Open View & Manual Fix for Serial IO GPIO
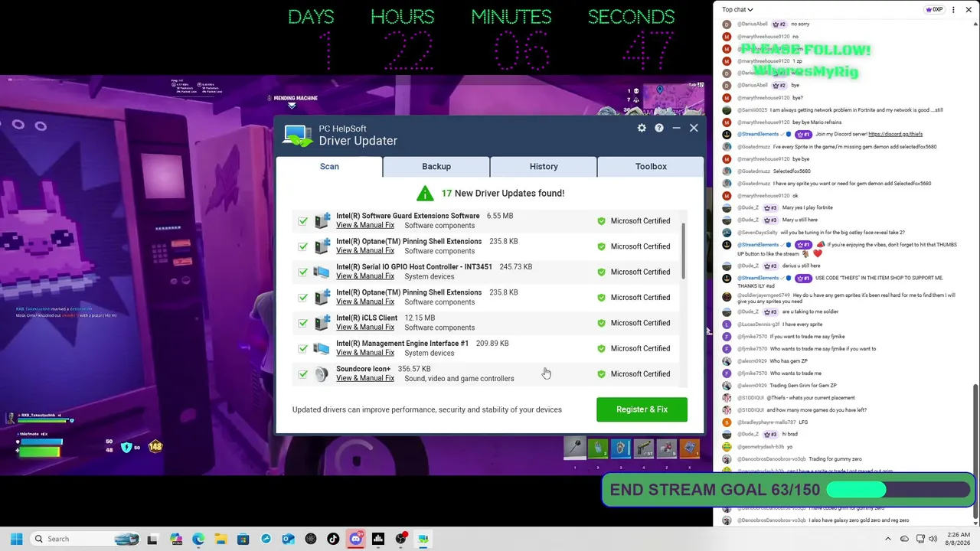 (365, 276)
